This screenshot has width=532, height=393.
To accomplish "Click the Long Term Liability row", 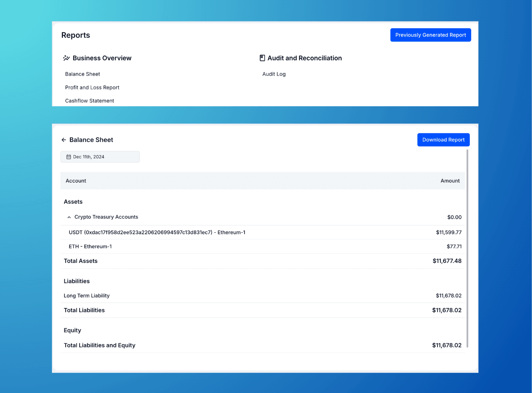I will point(87,295).
